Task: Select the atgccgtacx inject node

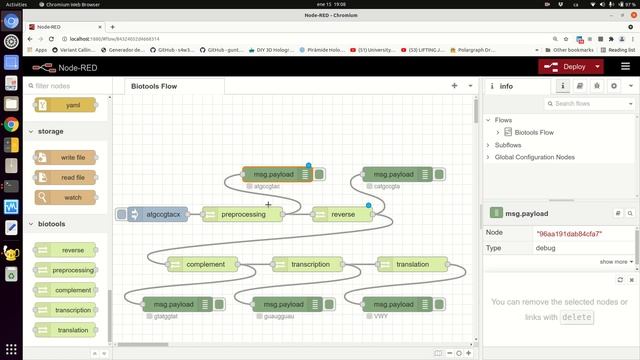Action: tap(158, 214)
